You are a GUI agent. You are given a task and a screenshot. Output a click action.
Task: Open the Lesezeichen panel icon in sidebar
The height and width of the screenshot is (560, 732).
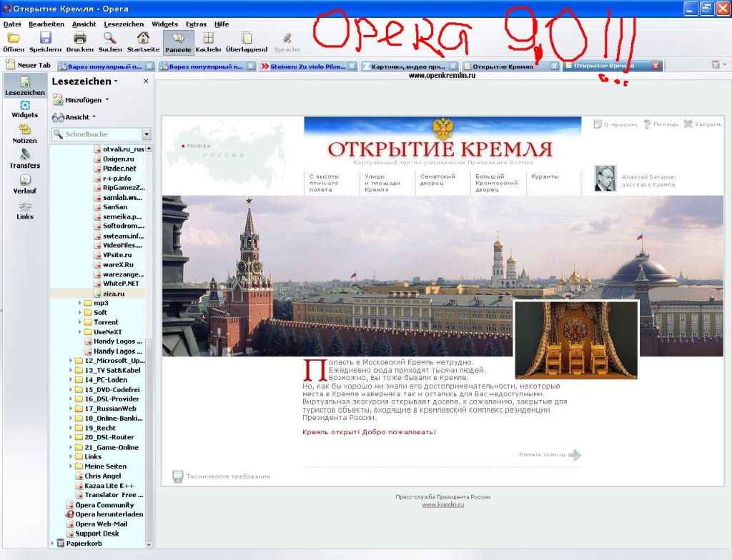(x=25, y=86)
